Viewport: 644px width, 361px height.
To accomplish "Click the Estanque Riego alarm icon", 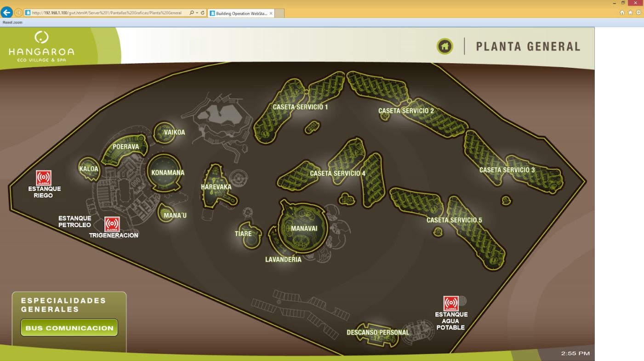I will coord(44,178).
